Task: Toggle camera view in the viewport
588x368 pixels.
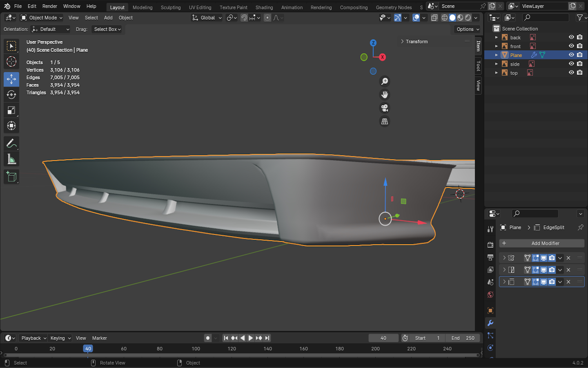Action: [x=385, y=108]
